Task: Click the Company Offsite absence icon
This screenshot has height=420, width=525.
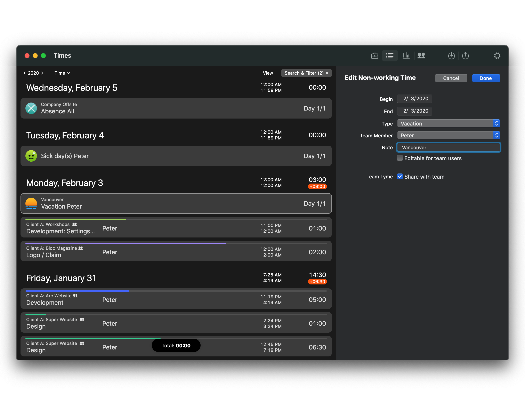Action: pos(31,108)
